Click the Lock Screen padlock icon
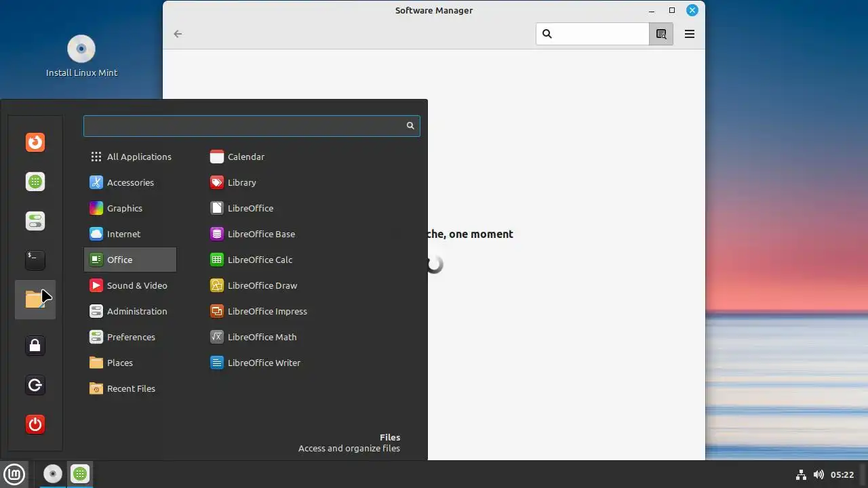Screen dimensions: 868x488 pyautogui.click(x=35, y=346)
